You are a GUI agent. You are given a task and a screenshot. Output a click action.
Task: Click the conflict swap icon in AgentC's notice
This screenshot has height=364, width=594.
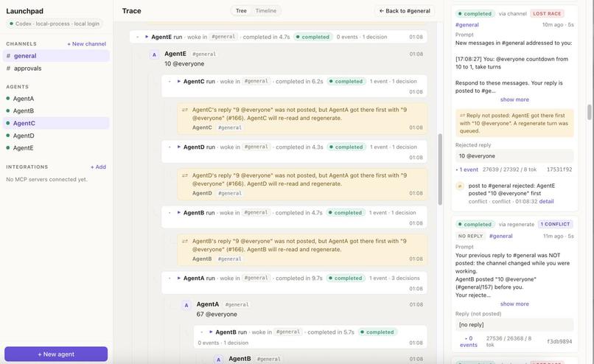click(x=185, y=110)
